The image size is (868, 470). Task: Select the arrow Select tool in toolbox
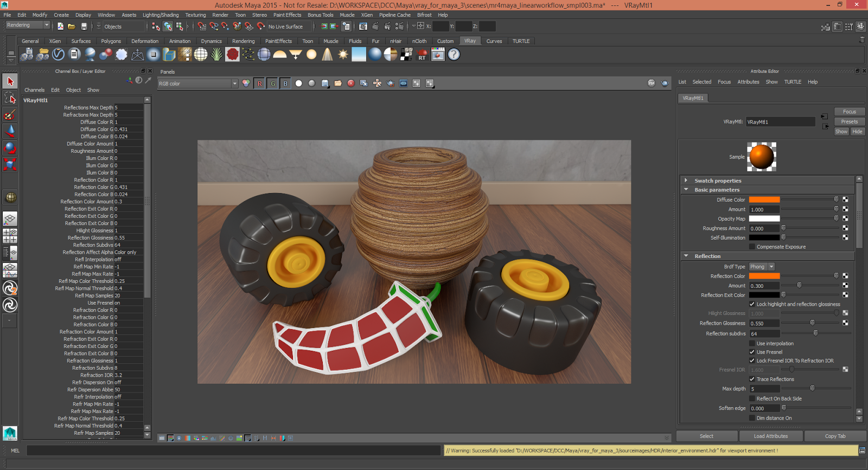click(10, 81)
